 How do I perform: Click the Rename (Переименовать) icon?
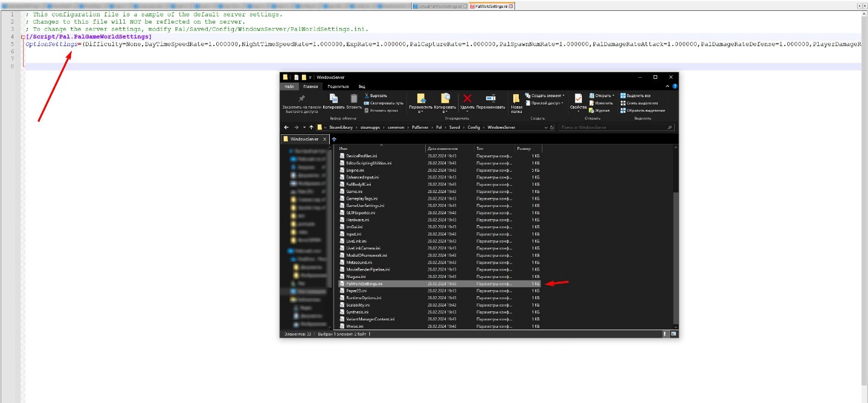coord(490,98)
